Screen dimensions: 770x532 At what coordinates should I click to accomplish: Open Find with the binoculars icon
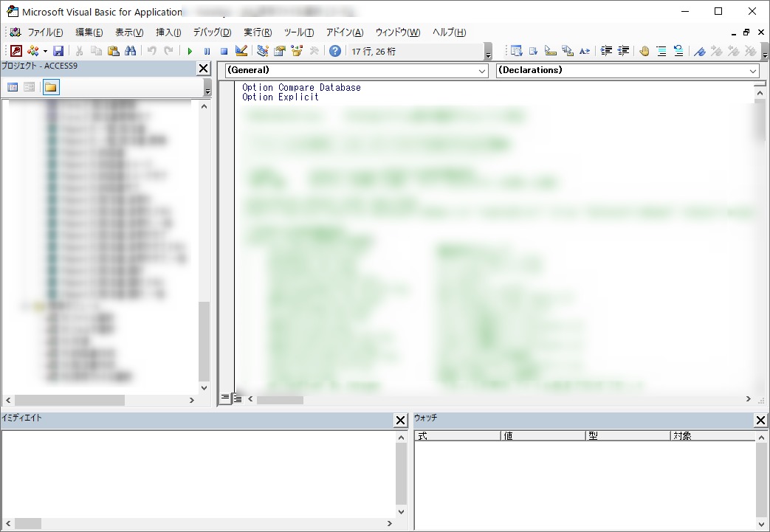[131, 51]
